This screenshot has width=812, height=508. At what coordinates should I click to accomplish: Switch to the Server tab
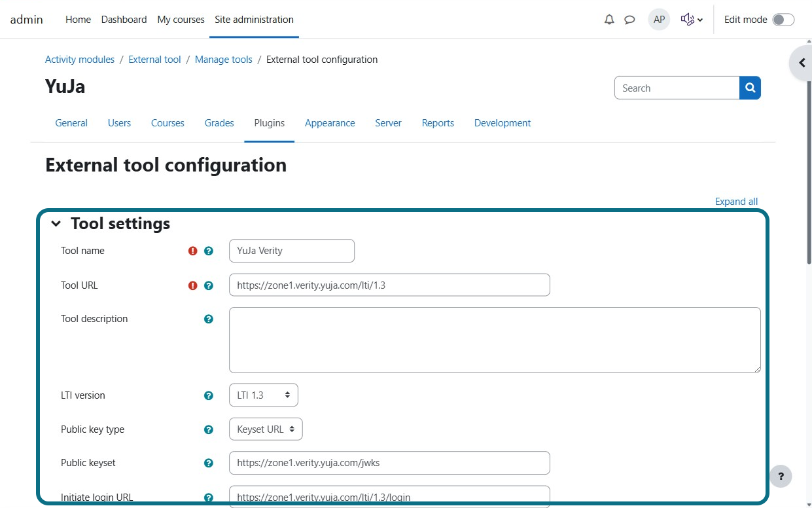(388, 123)
